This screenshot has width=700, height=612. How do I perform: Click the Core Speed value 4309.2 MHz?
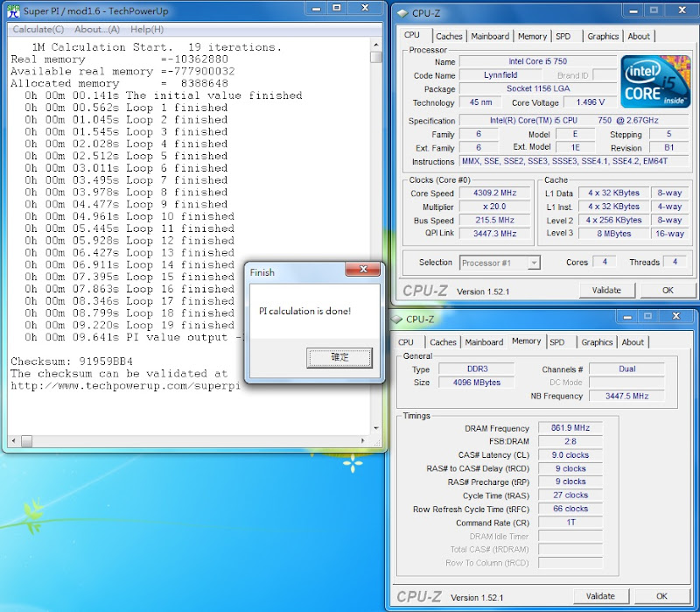pyautogui.click(x=494, y=193)
